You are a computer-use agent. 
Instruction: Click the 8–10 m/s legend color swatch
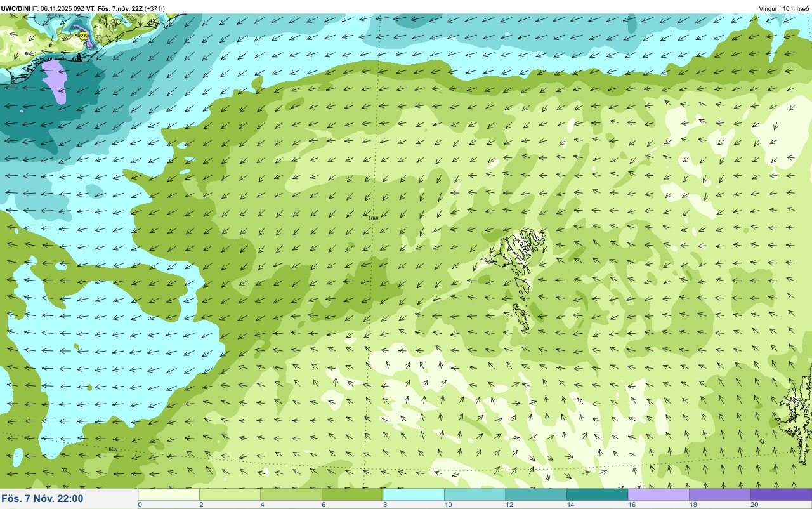(414, 494)
